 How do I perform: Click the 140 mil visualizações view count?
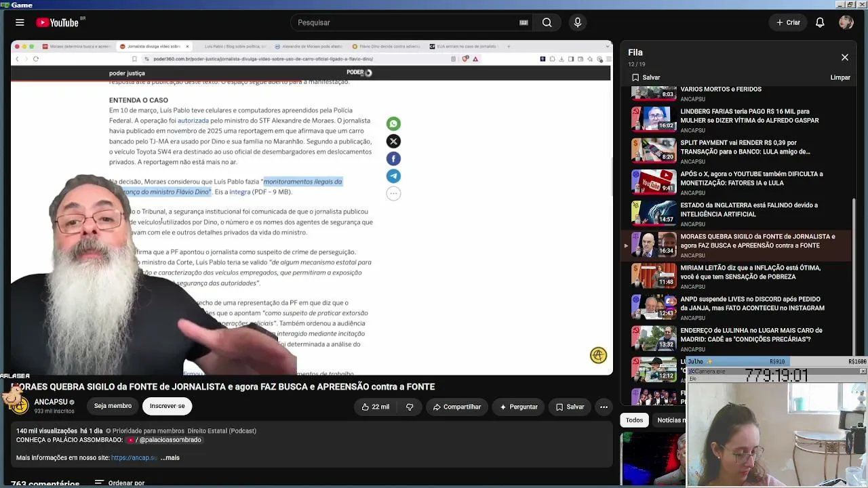pos(47,431)
